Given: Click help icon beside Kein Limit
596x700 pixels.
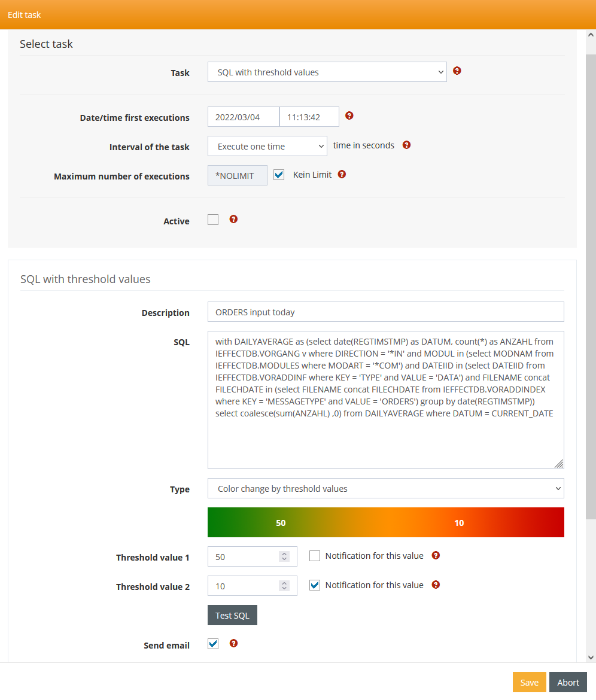Looking at the screenshot, I should pos(342,175).
